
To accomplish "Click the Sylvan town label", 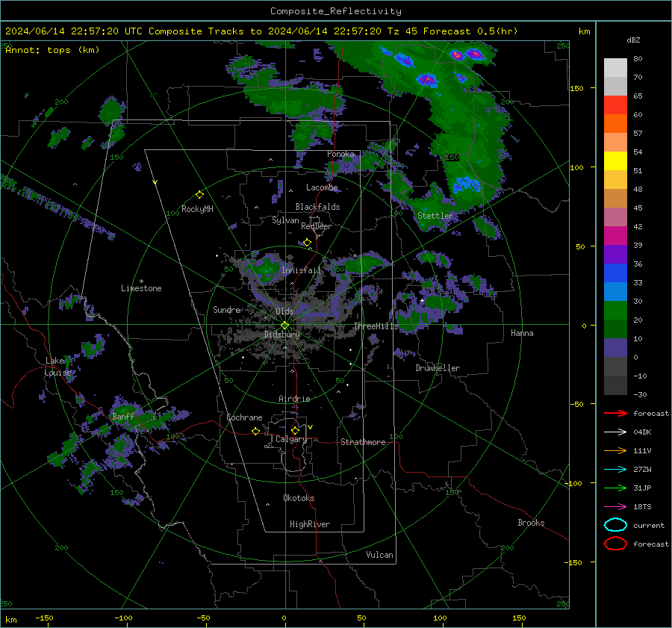I will click(285, 220).
